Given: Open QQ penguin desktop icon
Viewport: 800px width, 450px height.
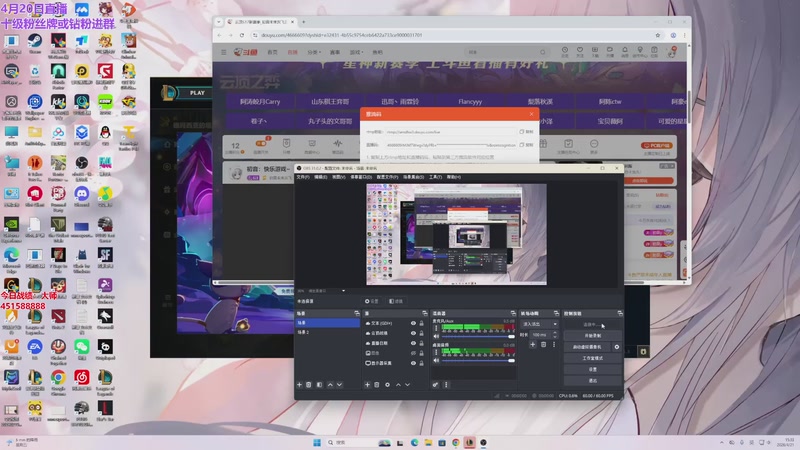Looking at the screenshot, I should 105,135.
